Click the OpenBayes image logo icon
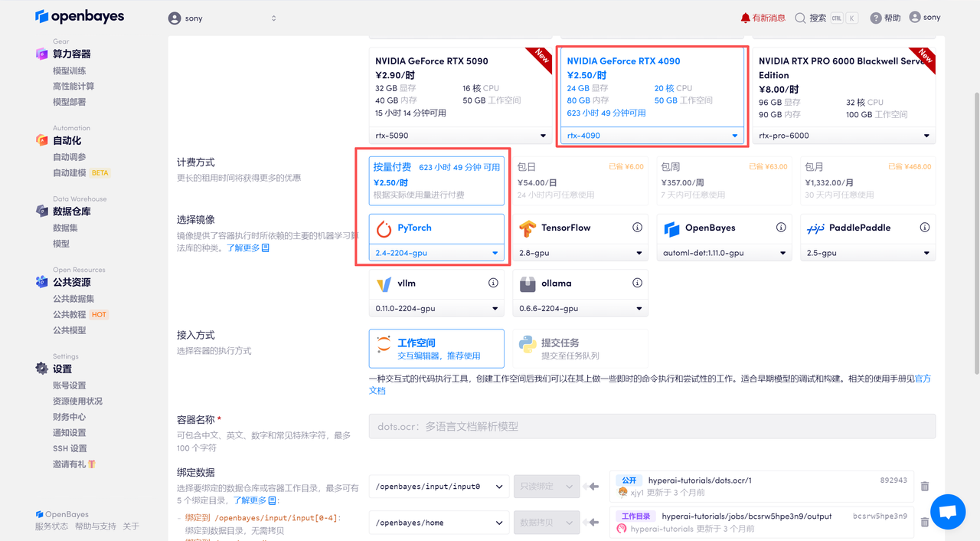980x541 pixels. [671, 228]
